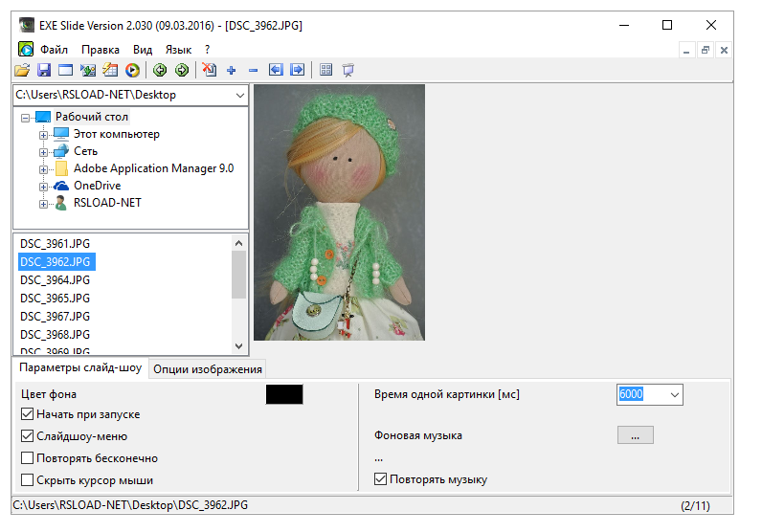Click the blue minus toolbar icon

coord(253,71)
